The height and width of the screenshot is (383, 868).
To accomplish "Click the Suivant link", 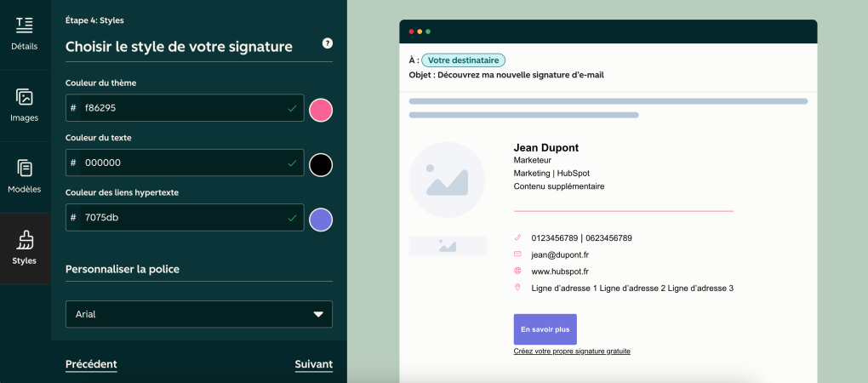I will [314, 364].
